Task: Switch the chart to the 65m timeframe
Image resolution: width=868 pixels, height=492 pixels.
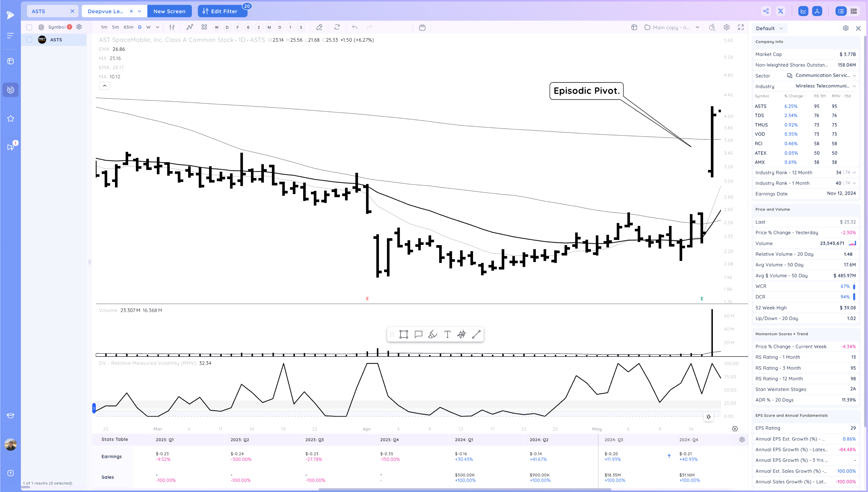Action: pyautogui.click(x=128, y=27)
